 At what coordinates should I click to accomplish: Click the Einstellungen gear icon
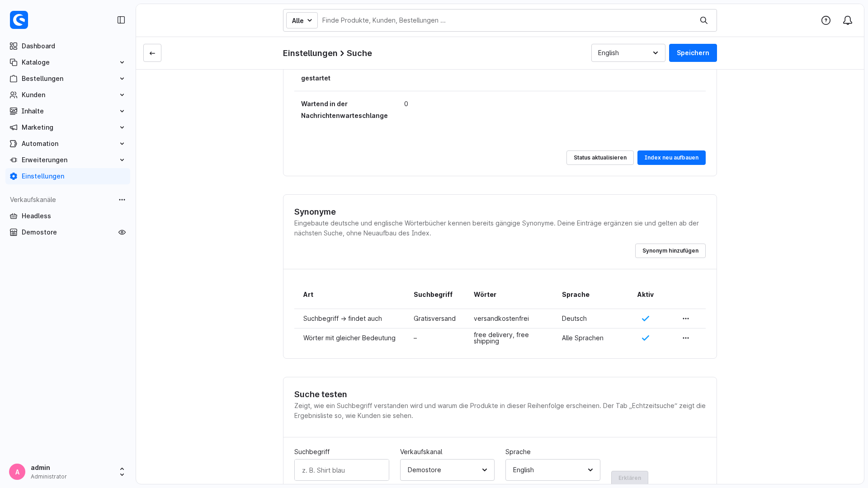click(14, 176)
